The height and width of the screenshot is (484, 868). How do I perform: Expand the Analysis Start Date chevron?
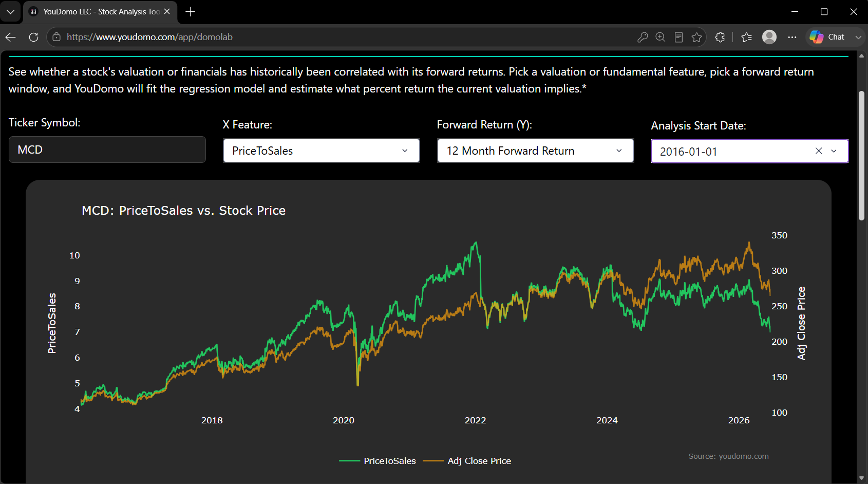(x=834, y=151)
